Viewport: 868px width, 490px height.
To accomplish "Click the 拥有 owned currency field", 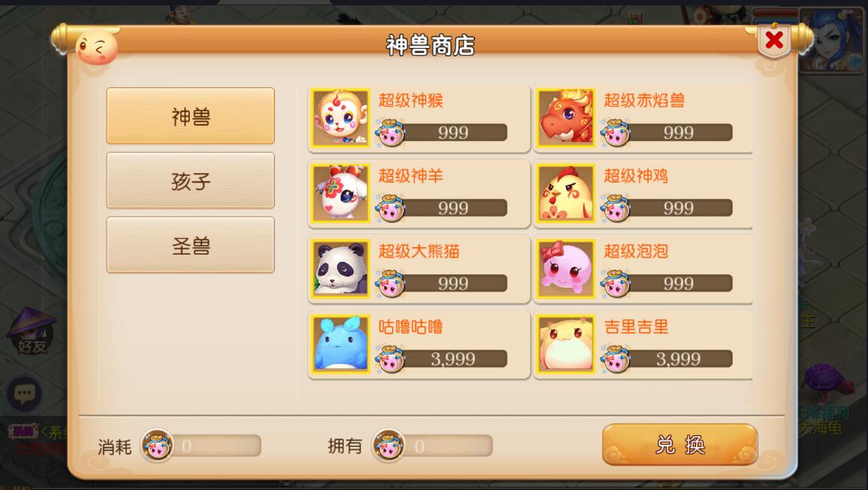I will pos(432,446).
